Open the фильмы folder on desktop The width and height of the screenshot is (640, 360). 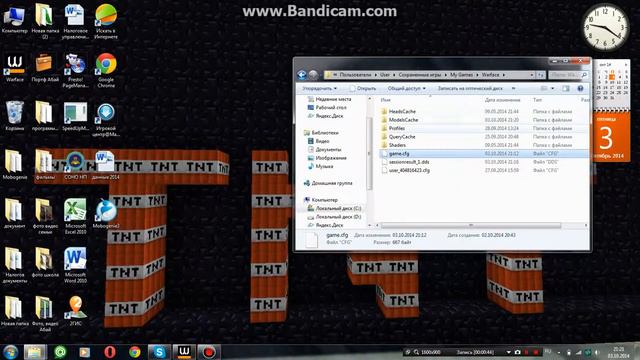(45, 165)
